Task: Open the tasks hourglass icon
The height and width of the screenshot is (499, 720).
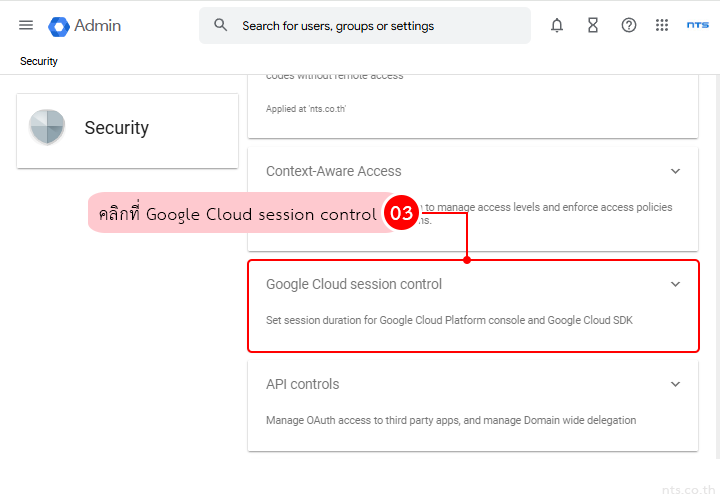Action: click(x=593, y=25)
